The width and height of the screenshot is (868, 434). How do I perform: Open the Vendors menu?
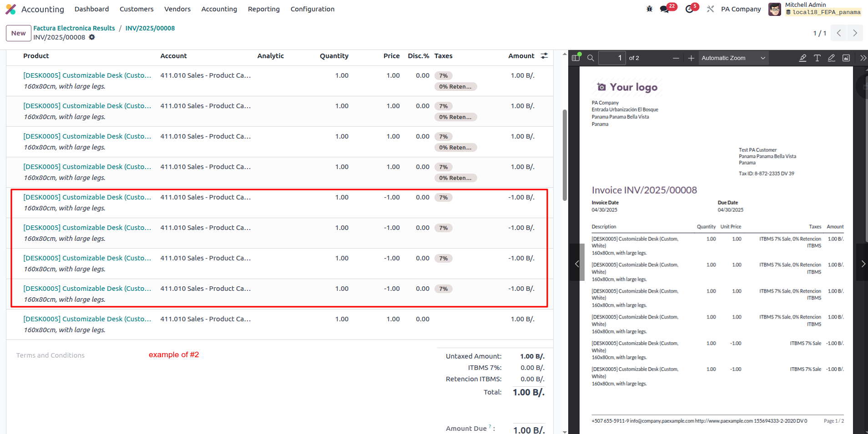[177, 9]
